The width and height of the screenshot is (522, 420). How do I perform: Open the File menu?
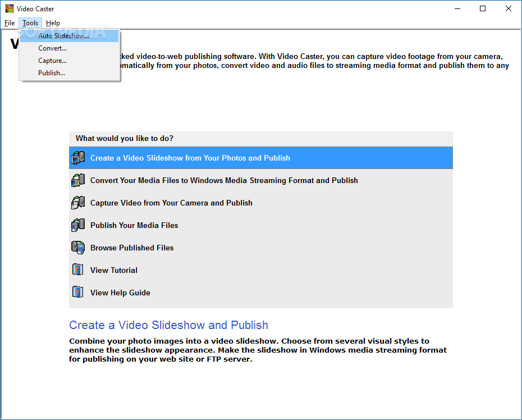(x=10, y=23)
